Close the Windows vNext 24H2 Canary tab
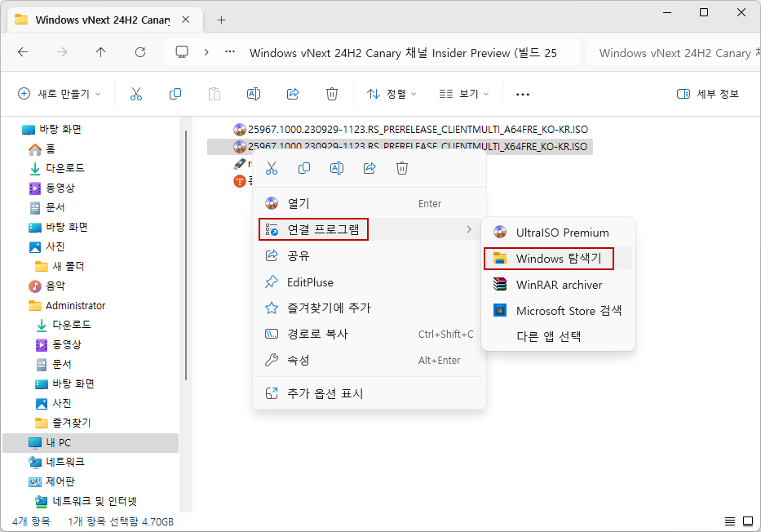Viewport: 761px width, 532px height. [x=185, y=20]
